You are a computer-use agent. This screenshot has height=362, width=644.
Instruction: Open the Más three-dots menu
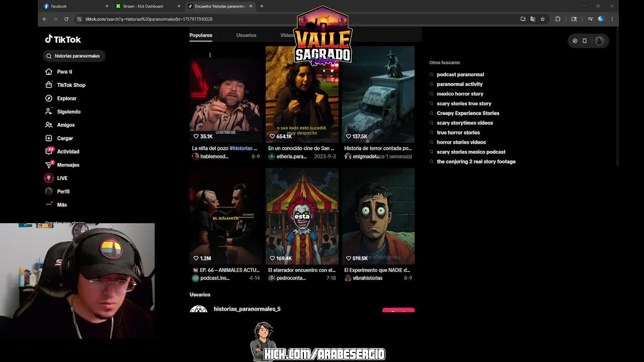tap(49, 205)
